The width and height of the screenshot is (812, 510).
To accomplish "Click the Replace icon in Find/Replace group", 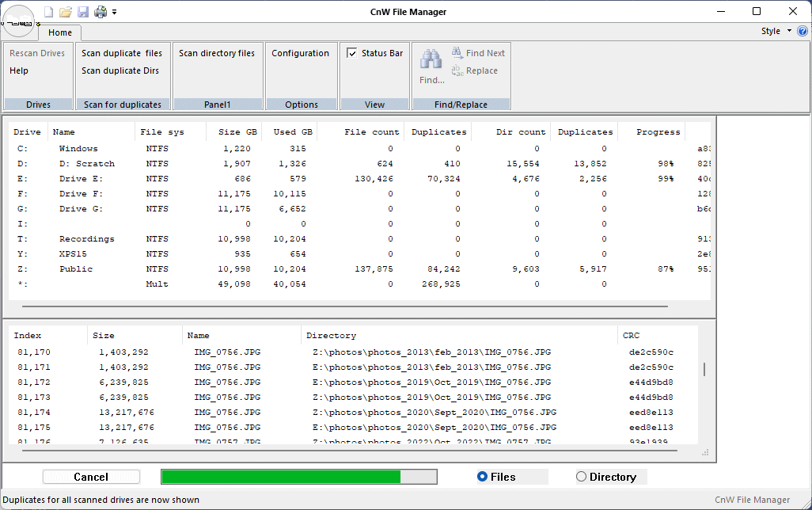I will coord(457,70).
